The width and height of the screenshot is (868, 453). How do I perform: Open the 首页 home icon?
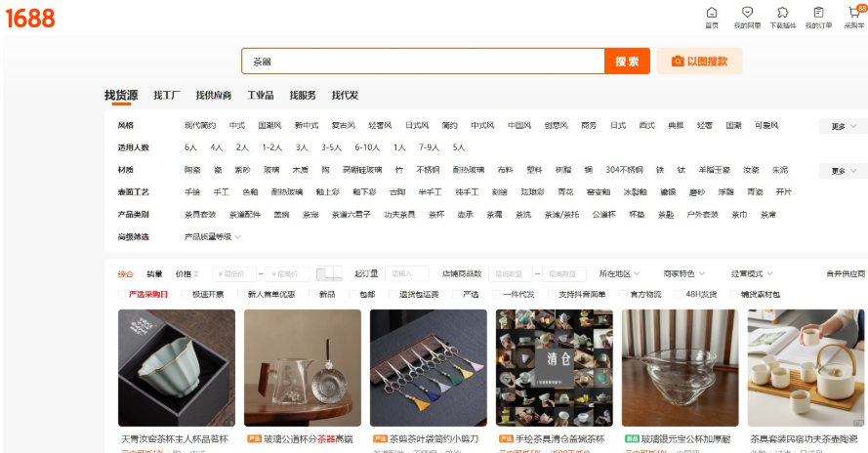point(712,13)
